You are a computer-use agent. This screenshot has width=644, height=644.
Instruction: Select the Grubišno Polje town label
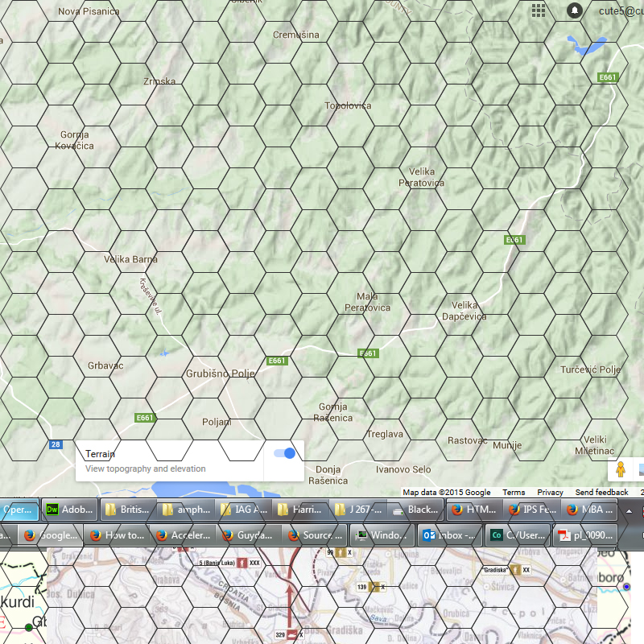[x=220, y=374]
